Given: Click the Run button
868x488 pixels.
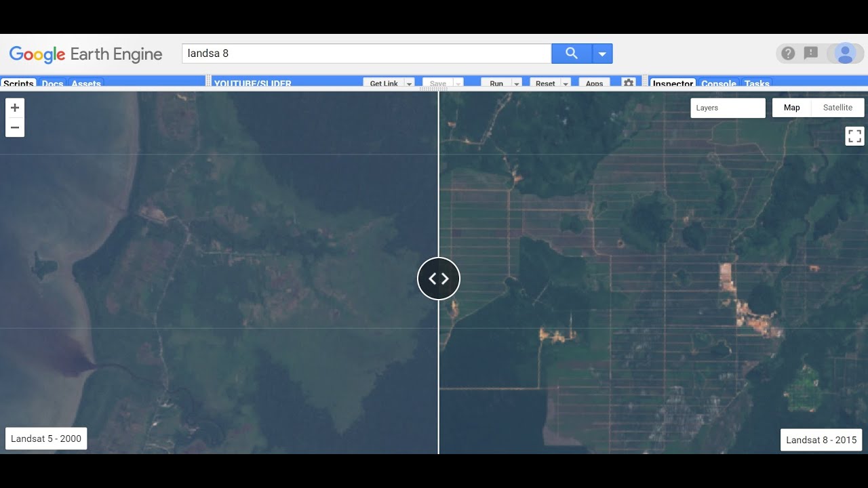Looking at the screenshot, I should [496, 83].
